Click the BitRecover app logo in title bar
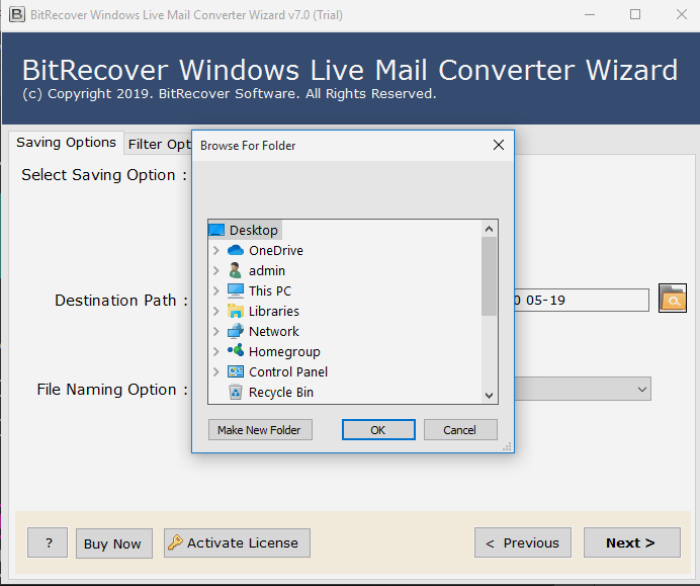700x586 pixels. pos(17,14)
